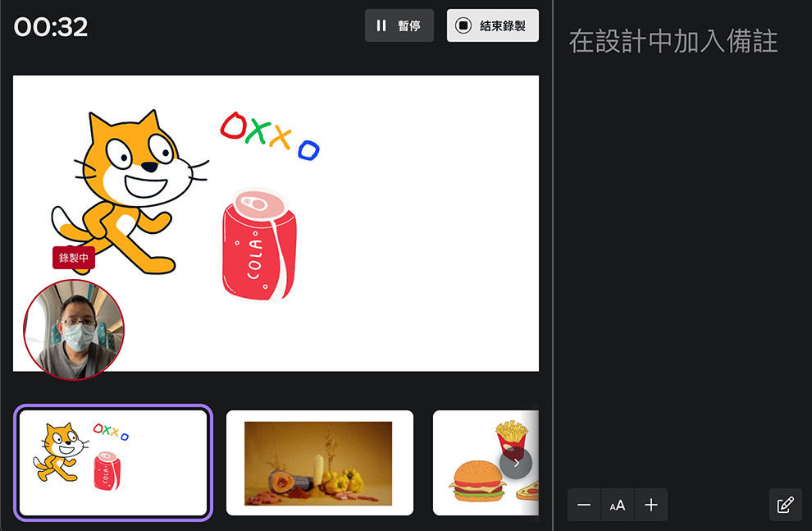
Task: Select the burger and fries slide thumbnail
Action: 486,463
